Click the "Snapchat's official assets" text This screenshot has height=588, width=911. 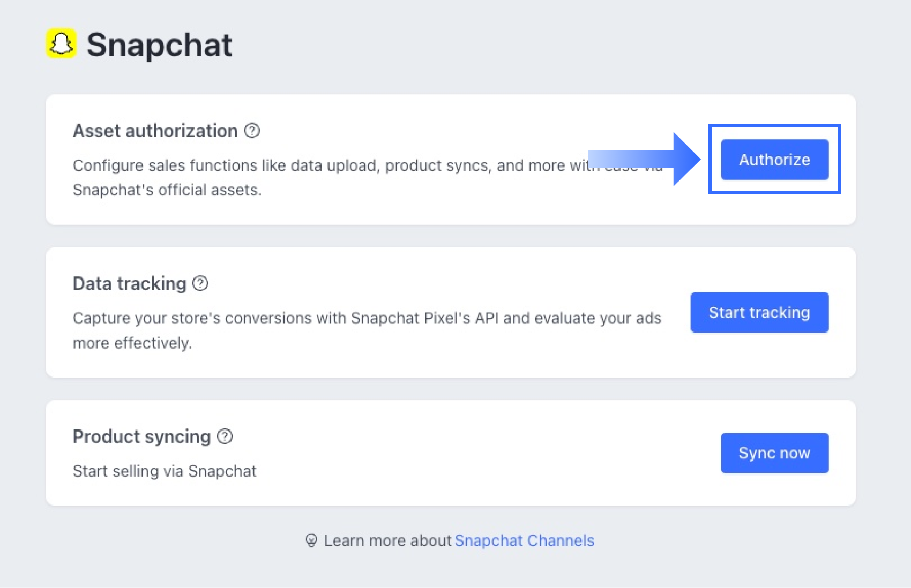click(x=167, y=190)
